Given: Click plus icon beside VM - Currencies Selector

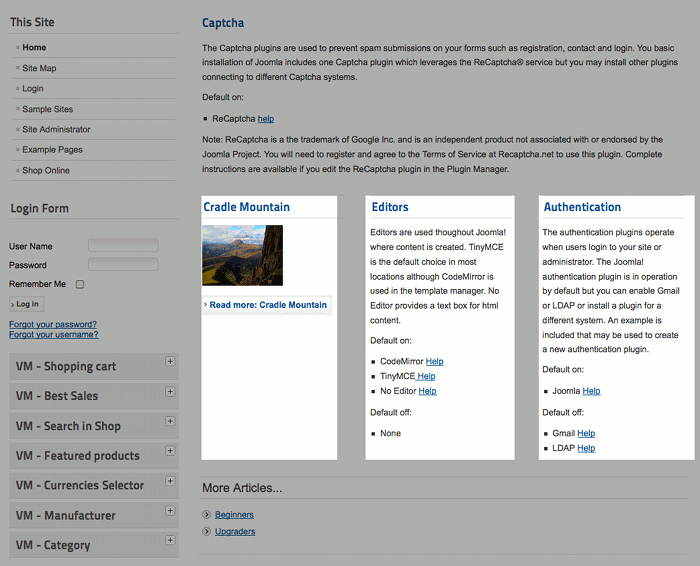Looking at the screenshot, I should pos(171,480).
